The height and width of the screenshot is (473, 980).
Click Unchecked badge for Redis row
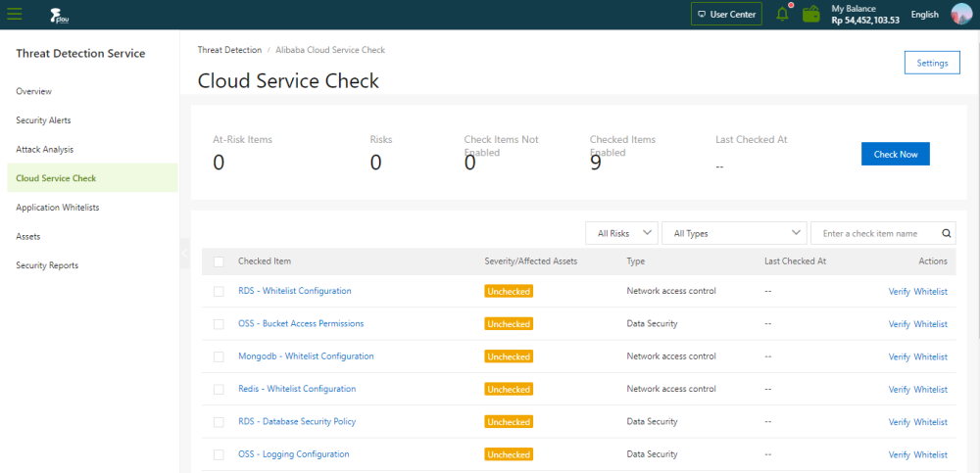point(509,390)
